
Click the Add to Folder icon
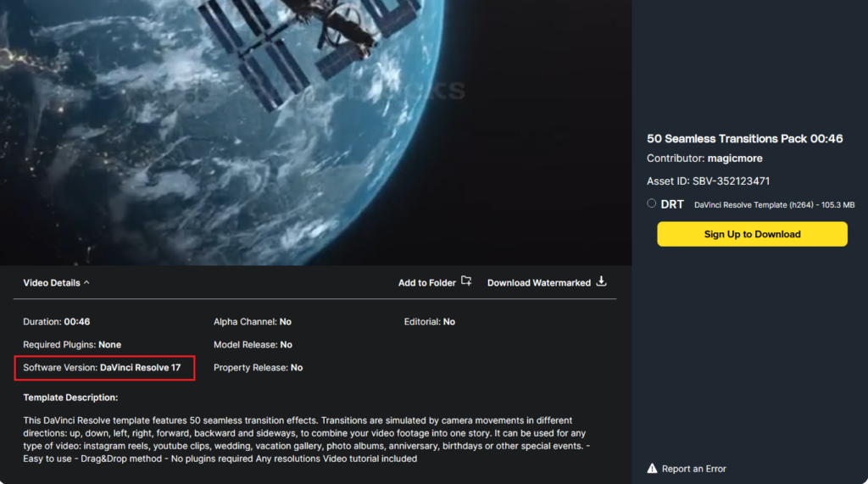pyautogui.click(x=466, y=281)
